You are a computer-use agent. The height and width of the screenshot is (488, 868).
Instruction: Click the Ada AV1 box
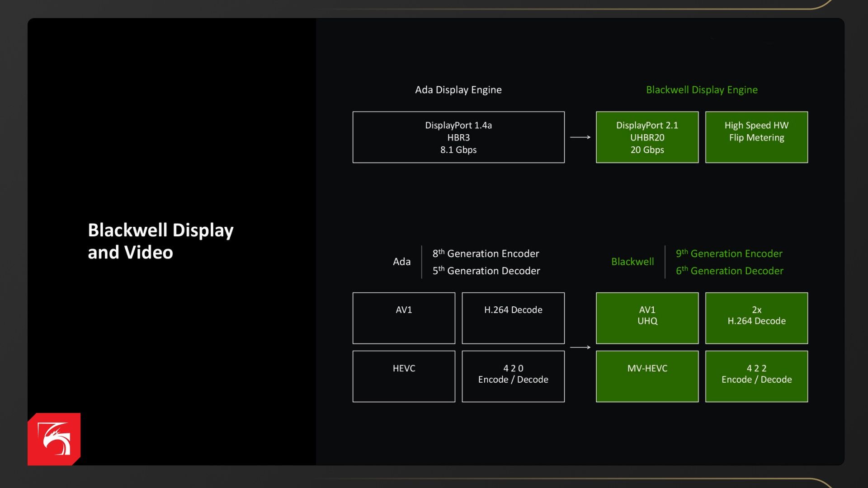pos(404,318)
